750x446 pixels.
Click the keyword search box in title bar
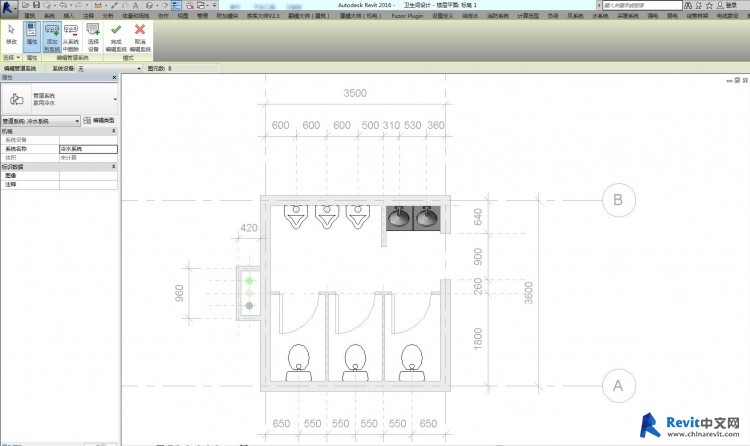click(x=641, y=5)
